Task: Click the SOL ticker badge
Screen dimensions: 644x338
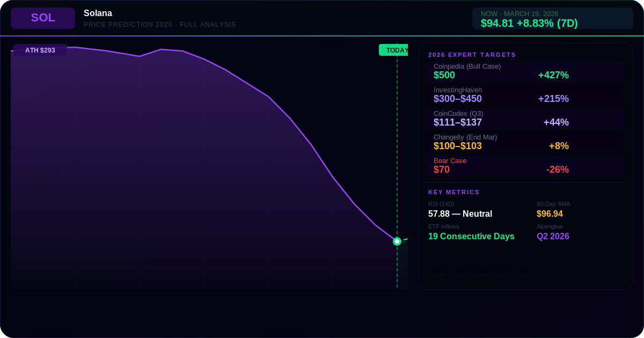Action: pos(43,18)
